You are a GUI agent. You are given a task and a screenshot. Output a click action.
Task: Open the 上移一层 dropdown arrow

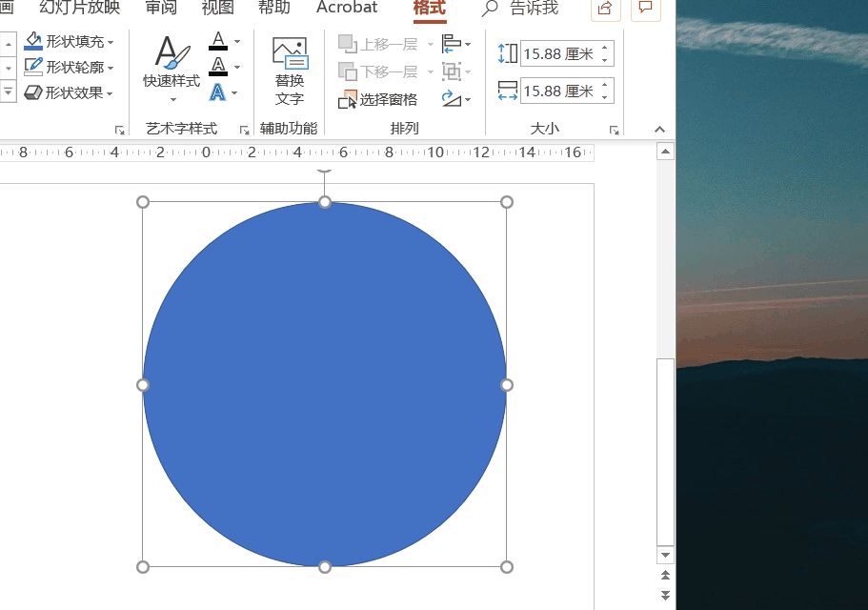pyautogui.click(x=430, y=44)
